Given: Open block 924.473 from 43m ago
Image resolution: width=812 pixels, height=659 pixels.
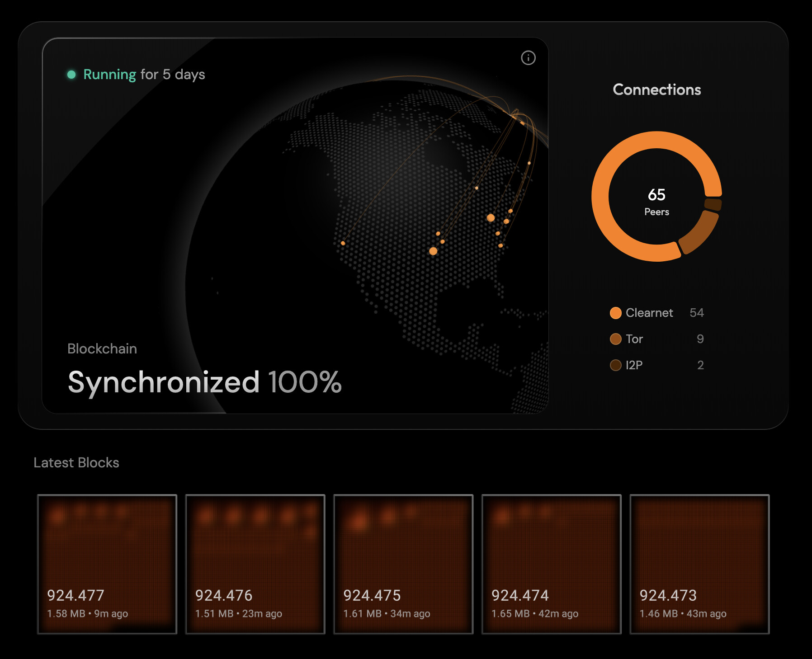Looking at the screenshot, I should [699, 564].
